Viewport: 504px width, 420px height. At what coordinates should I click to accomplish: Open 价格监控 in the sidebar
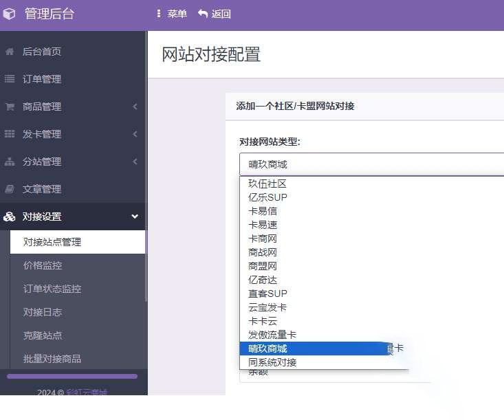(x=43, y=265)
